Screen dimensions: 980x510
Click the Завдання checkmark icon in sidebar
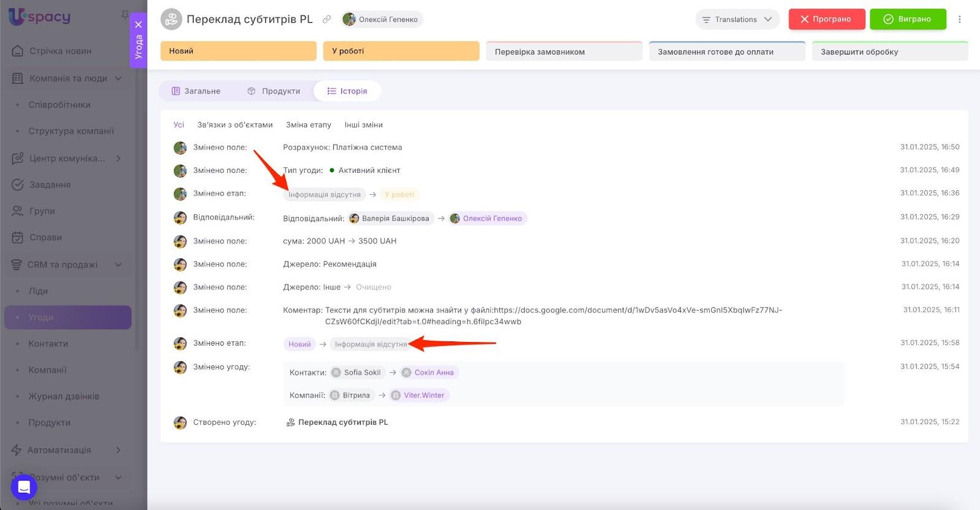tap(18, 185)
